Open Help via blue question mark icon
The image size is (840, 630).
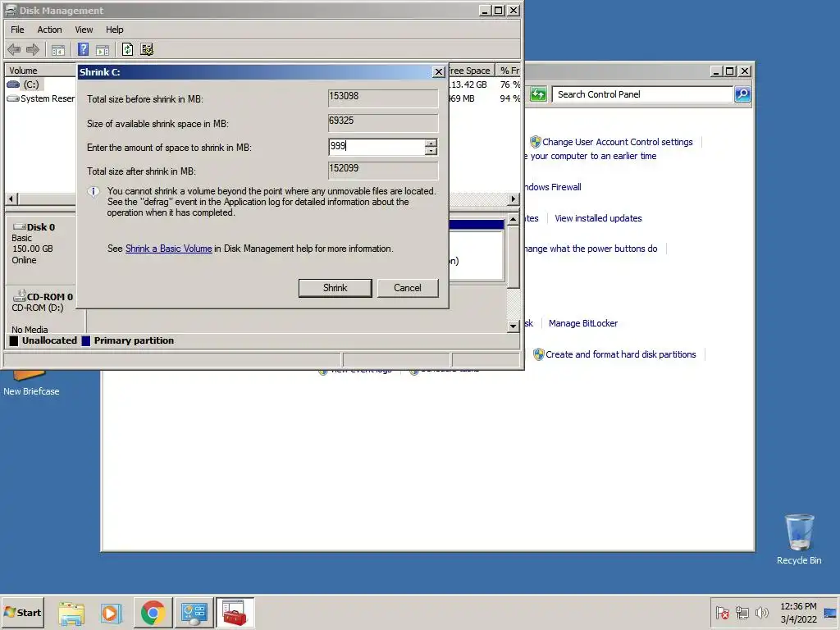83,49
